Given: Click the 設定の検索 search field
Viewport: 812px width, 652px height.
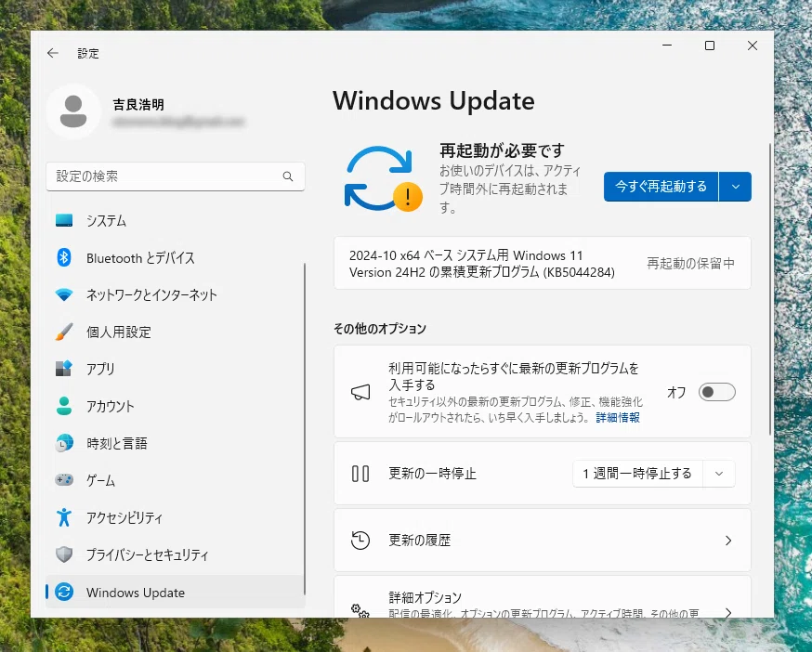Looking at the screenshot, I should [175, 176].
